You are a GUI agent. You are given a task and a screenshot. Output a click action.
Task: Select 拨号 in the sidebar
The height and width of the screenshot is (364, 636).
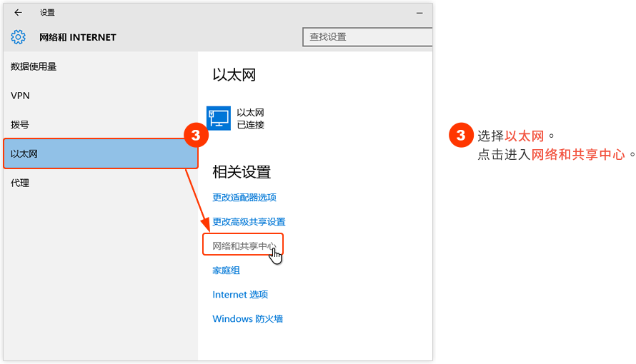point(20,125)
